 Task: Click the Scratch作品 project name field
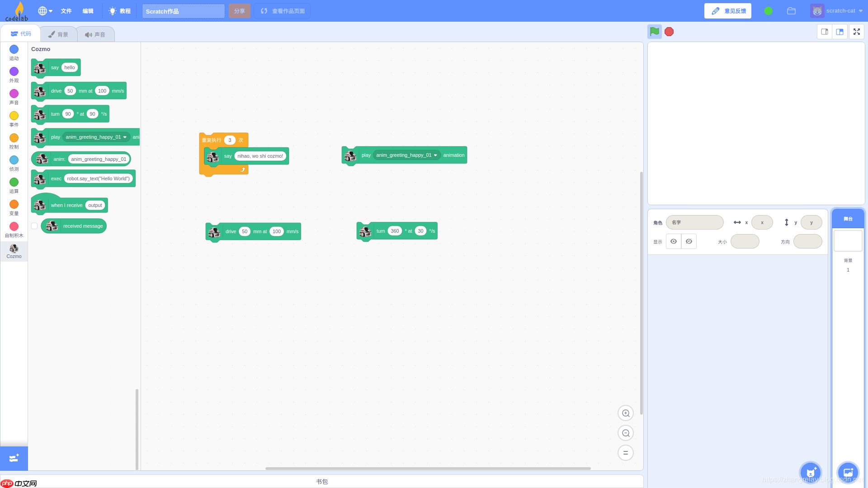[x=183, y=11]
